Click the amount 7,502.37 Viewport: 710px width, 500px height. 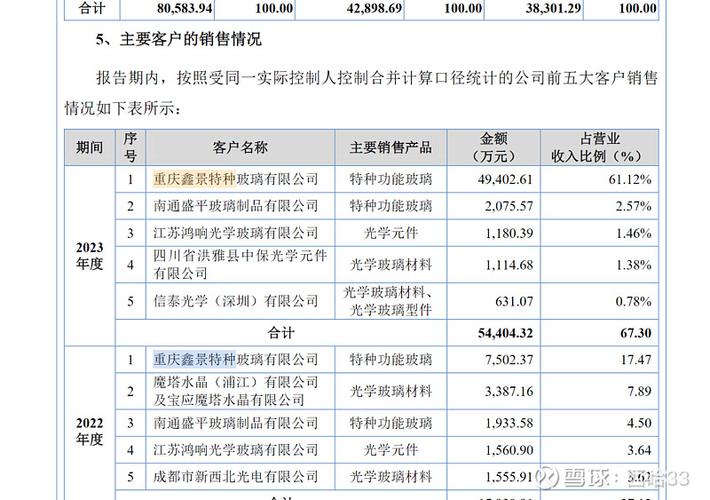tap(509, 360)
